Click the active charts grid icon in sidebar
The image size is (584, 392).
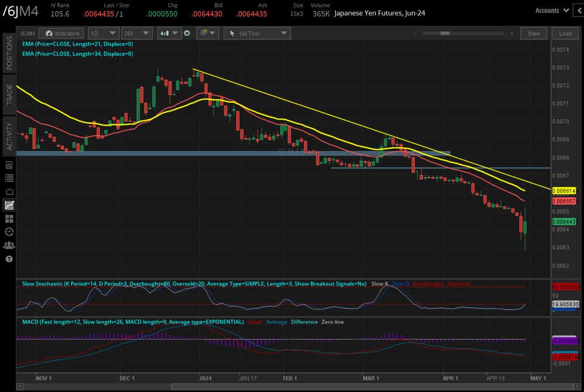pyautogui.click(x=9, y=205)
